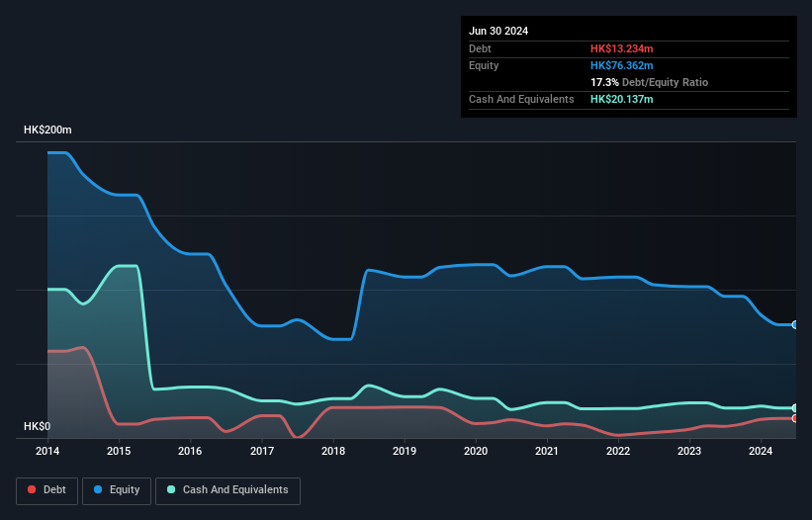Toggle Cash And Equivalents legend item
Viewport: 812px width, 520px height.
227,489
